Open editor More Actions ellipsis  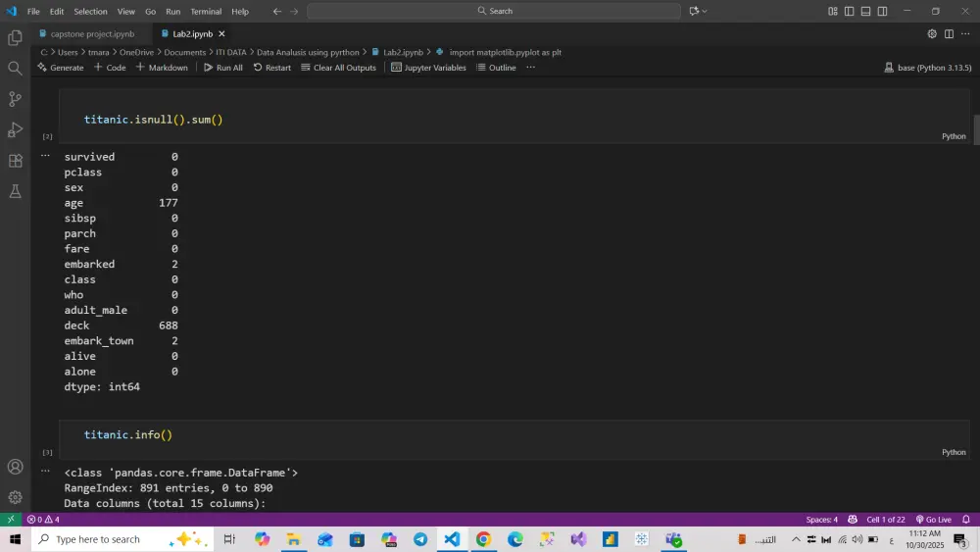coord(965,33)
